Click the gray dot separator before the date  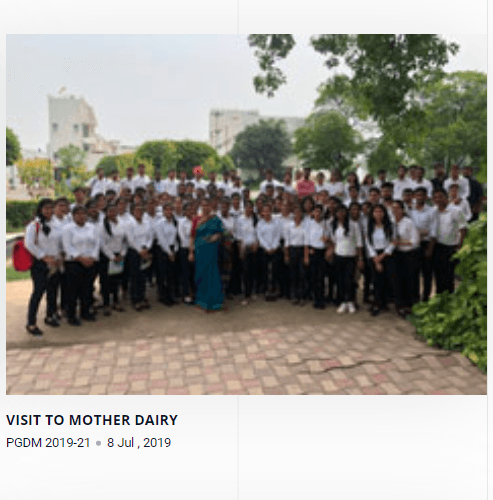pyautogui.click(x=98, y=443)
